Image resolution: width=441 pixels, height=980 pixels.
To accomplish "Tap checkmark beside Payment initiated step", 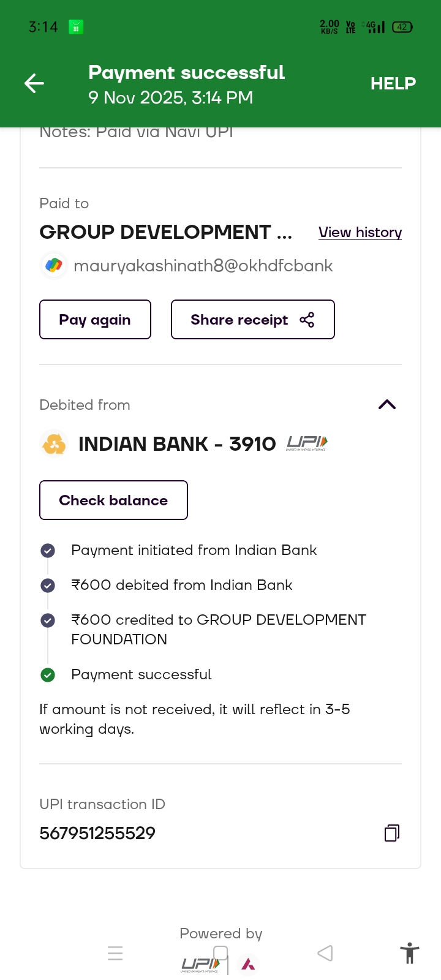I will pos(48,551).
